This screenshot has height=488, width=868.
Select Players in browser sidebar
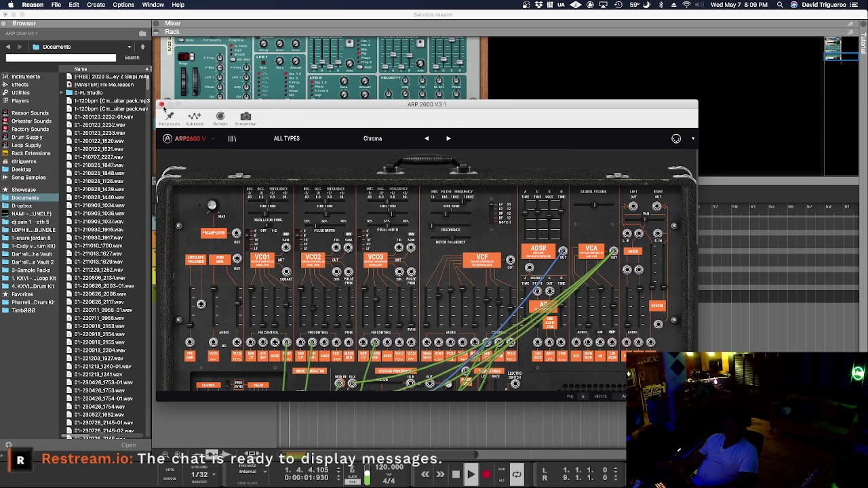(x=20, y=101)
